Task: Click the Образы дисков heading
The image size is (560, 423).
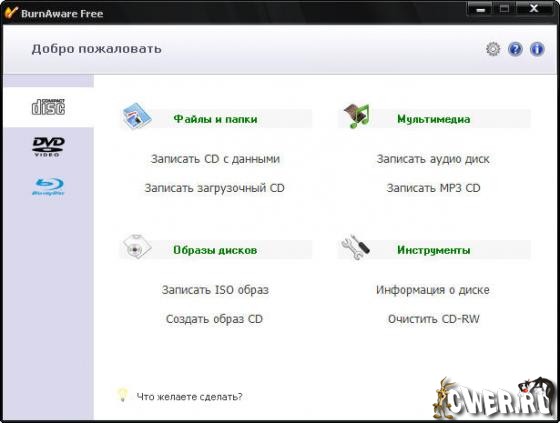Action: click(215, 250)
